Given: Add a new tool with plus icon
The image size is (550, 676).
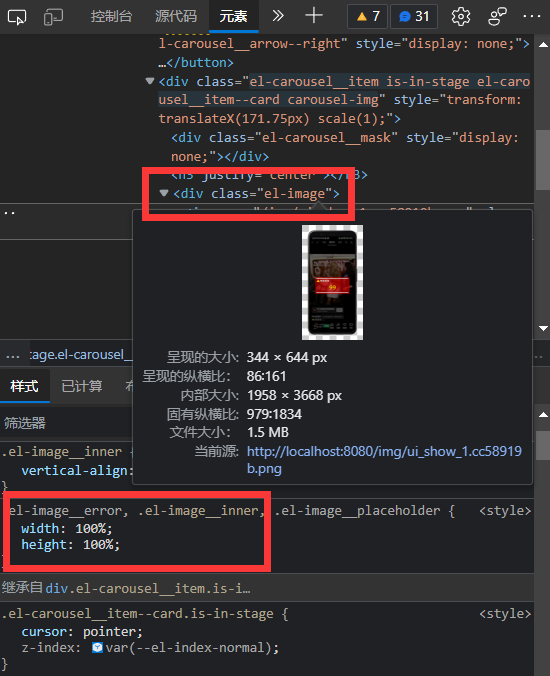Looking at the screenshot, I should [314, 16].
